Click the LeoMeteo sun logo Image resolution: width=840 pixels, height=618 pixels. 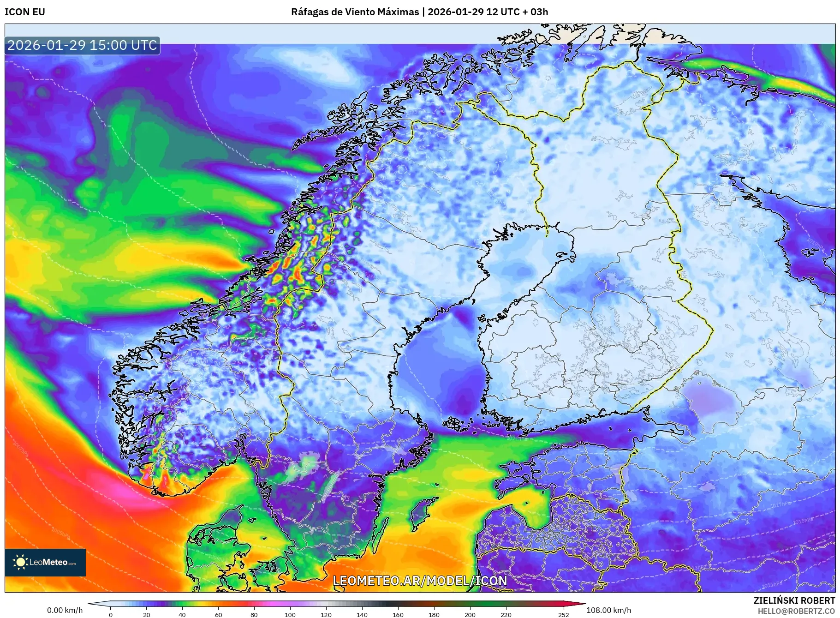[20, 562]
